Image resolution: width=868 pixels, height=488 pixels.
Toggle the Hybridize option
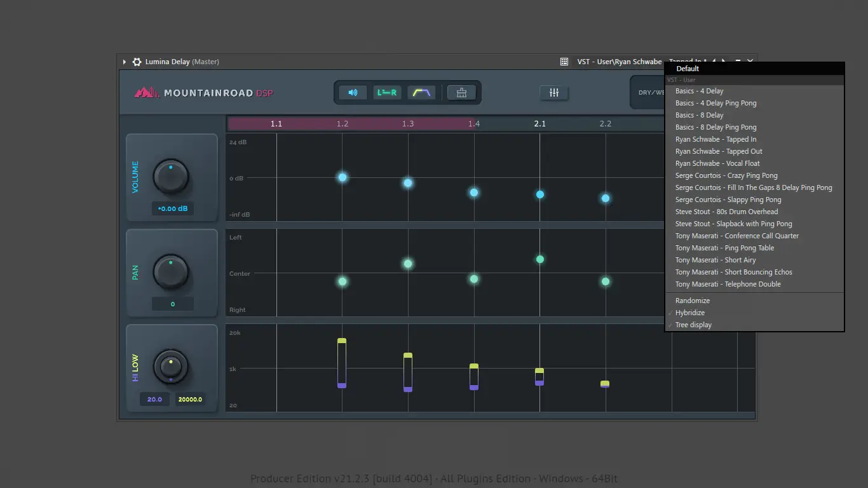(x=754, y=313)
